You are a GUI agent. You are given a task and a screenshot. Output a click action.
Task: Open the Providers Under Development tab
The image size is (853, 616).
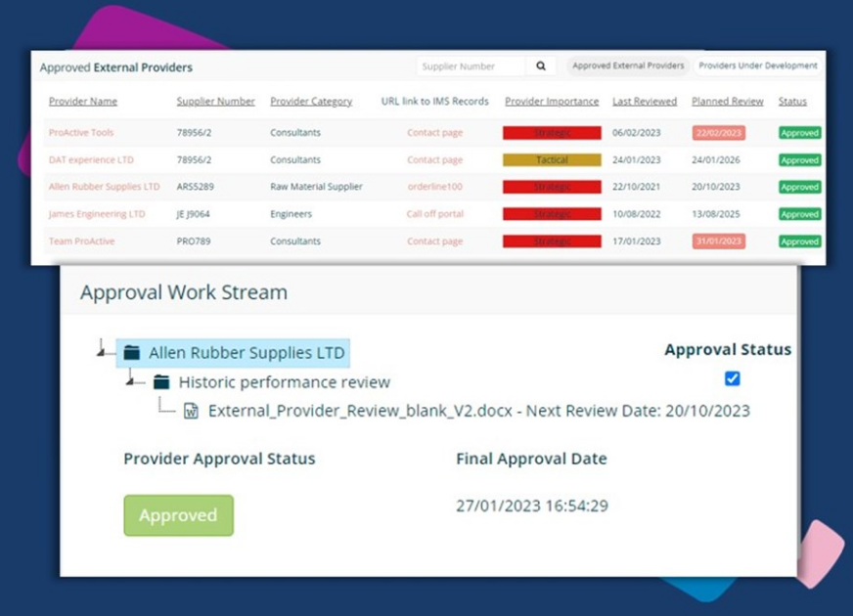pyautogui.click(x=757, y=66)
